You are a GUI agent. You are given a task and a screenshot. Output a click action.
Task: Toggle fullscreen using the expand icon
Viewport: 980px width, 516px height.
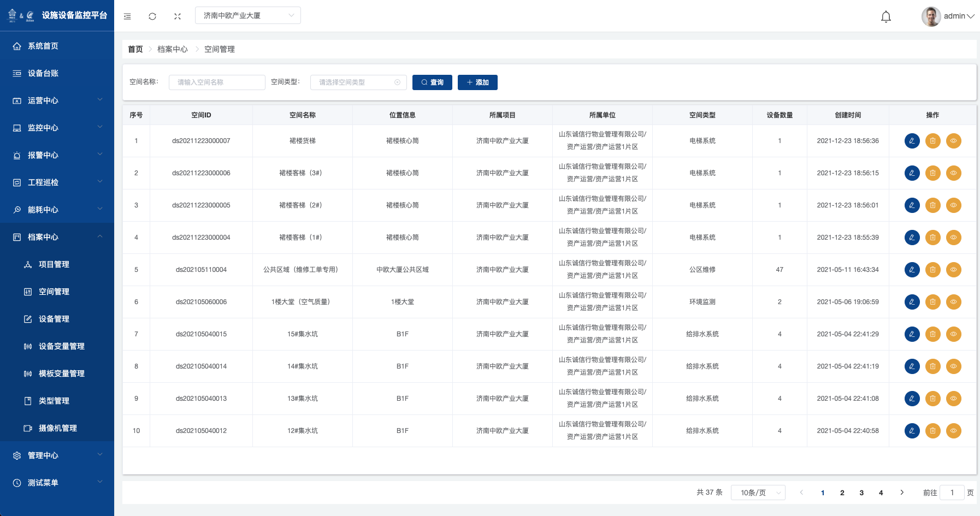178,16
